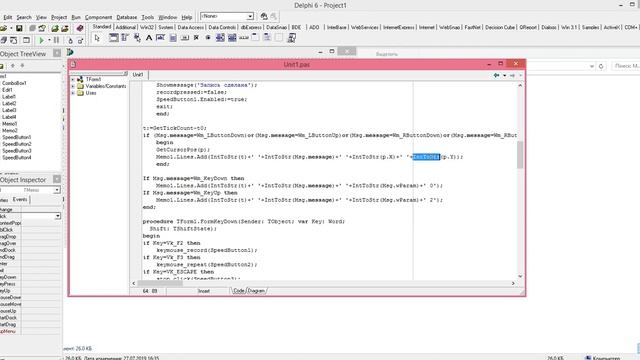Click the Pause program toolbar icon
Image resolution: width=640 pixels, height=360 pixels.
click(x=56, y=40)
